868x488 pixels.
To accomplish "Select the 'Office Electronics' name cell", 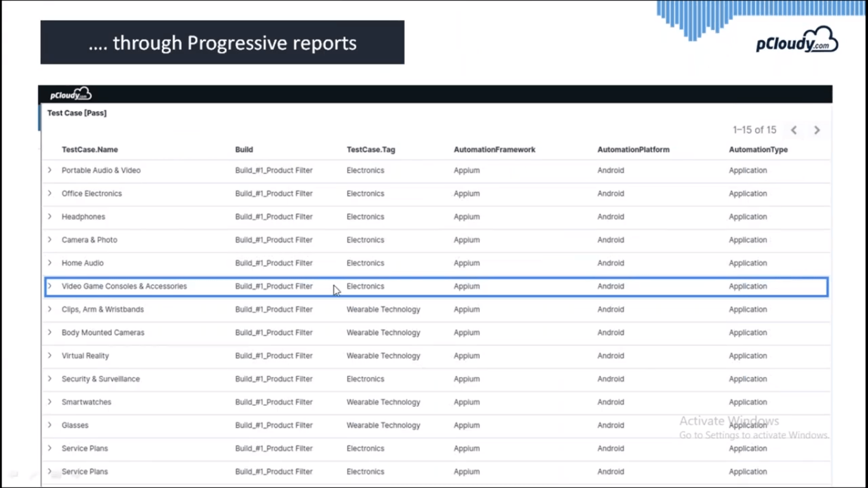I will point(92,193).
